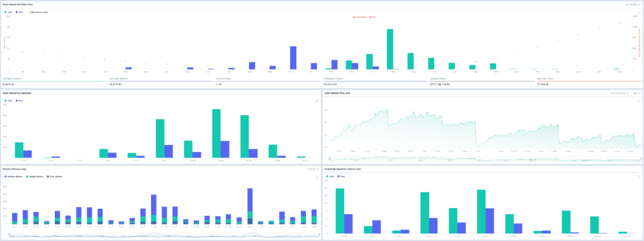Open the three-dot menu of Open Interest (Prev. day) chart
644x241 pixels.
[638, 101]
